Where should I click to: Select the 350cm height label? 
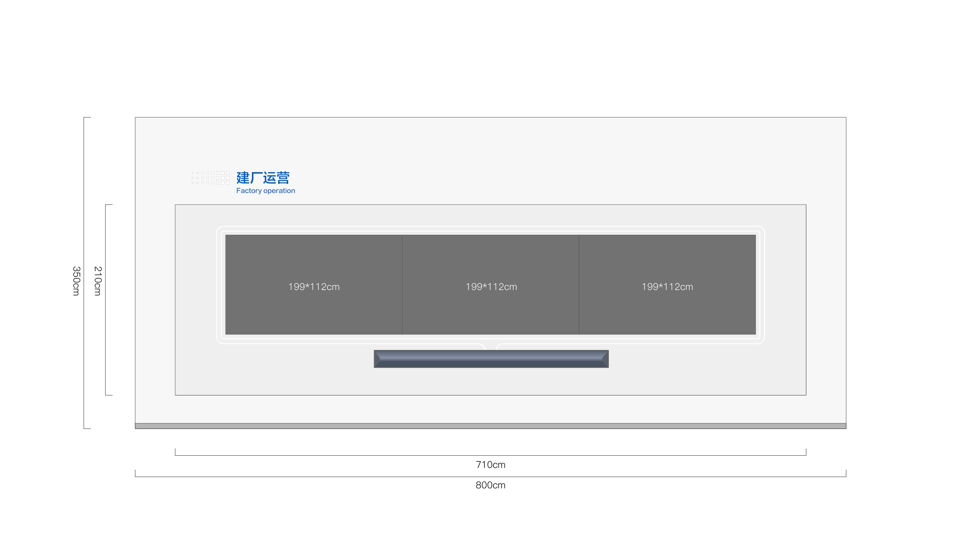[76, 281]
